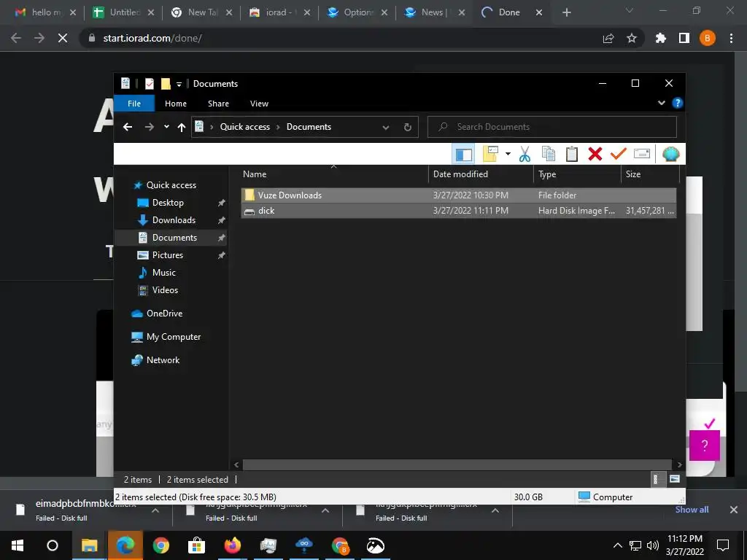Select Network in navigation pane
The height and width of the screenshot is (560, 747).
coord(163,360)
